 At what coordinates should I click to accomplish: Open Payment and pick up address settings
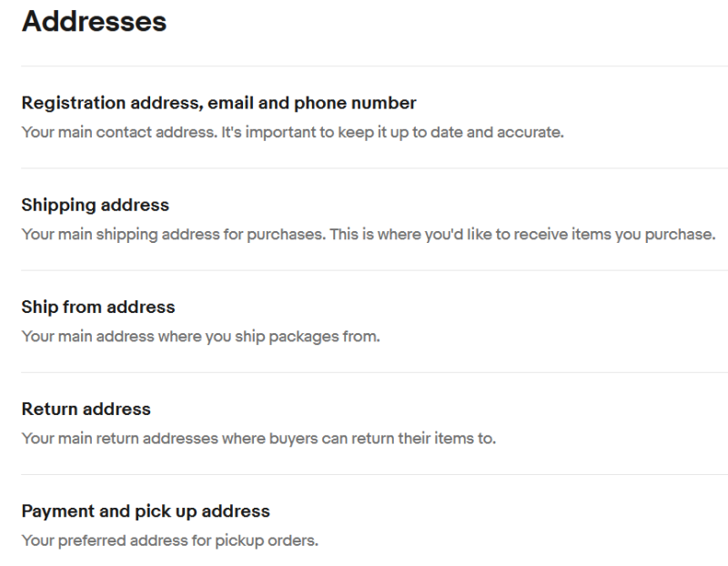pyautogui.click(x=146, y=511)
